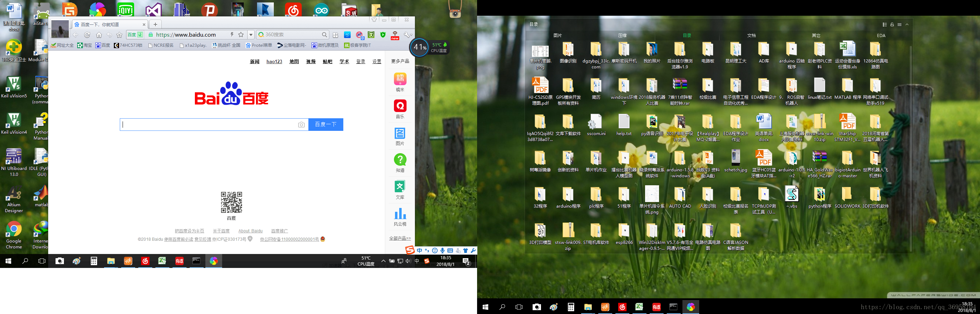Open the schetch.jpg file
This screenshot has width=980, height=314.
click(736, 161)
